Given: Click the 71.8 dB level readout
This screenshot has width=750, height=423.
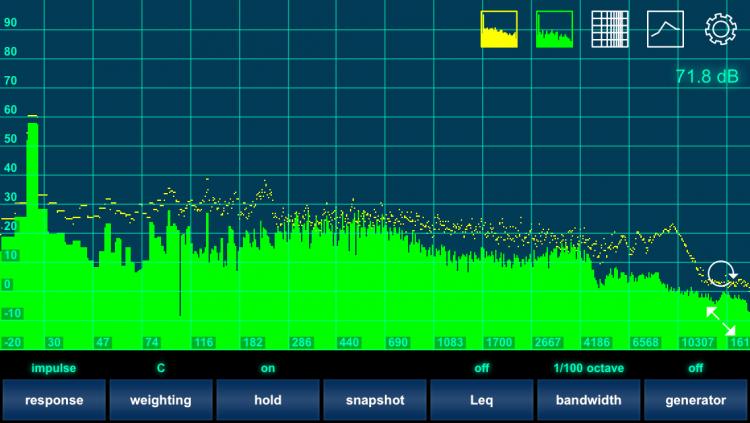Looking at the screenshot, I should [x=706, y=76].
